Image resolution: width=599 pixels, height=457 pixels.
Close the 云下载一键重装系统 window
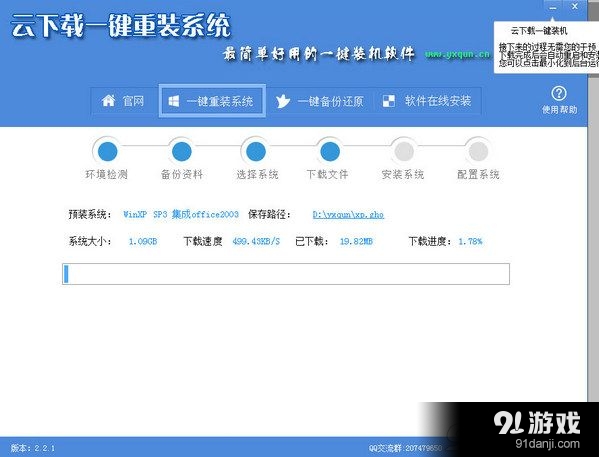click(575, 6)
